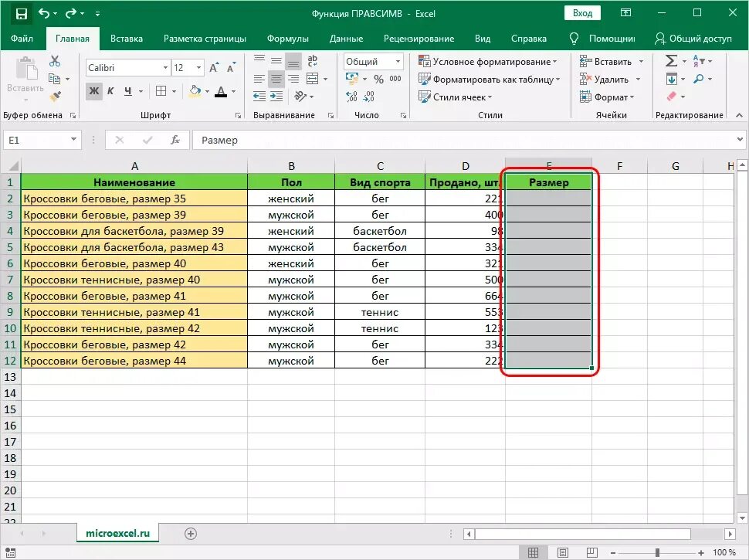This screenshot has height=560, width=749.
Task: Click Общий доступ share button
Action: click(693, 39)
